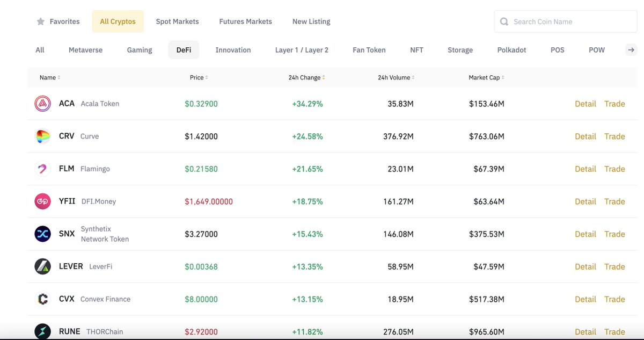The image size is (644, 340).
Task: Click the DFI.Money YFII coin logo
Action: (42, 201)
